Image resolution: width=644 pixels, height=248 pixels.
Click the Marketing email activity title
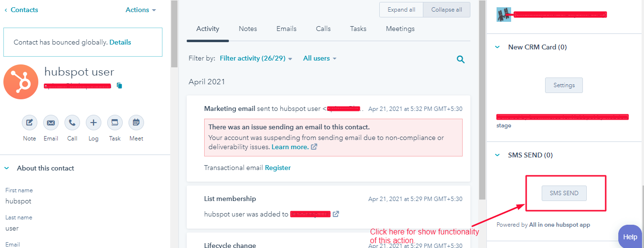click(230, 108)
